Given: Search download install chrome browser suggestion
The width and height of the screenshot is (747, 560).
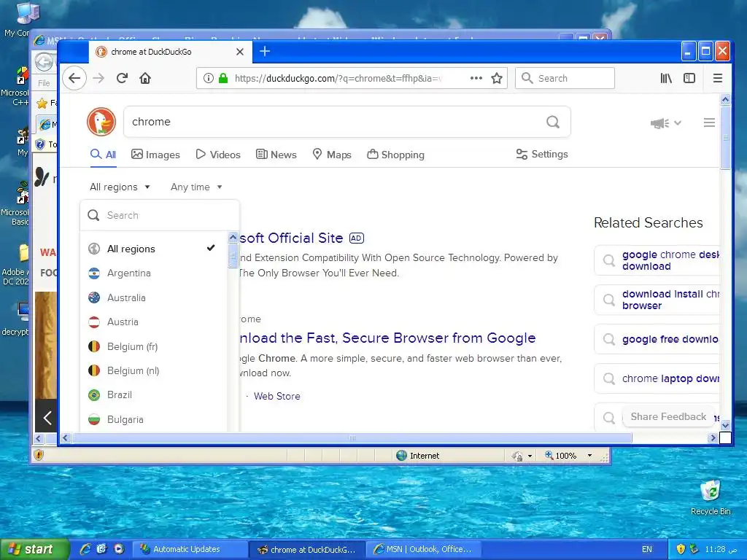Looking at the screenshot, I should 657,300.
